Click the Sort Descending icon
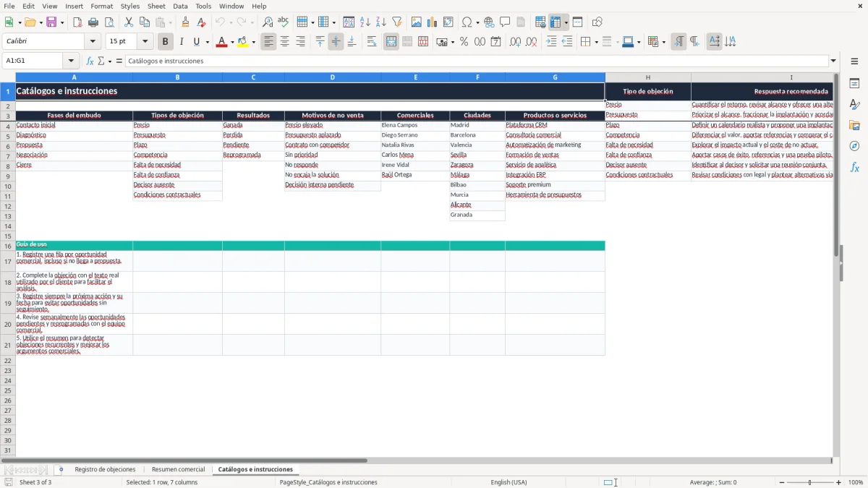 tap(381, 22)
